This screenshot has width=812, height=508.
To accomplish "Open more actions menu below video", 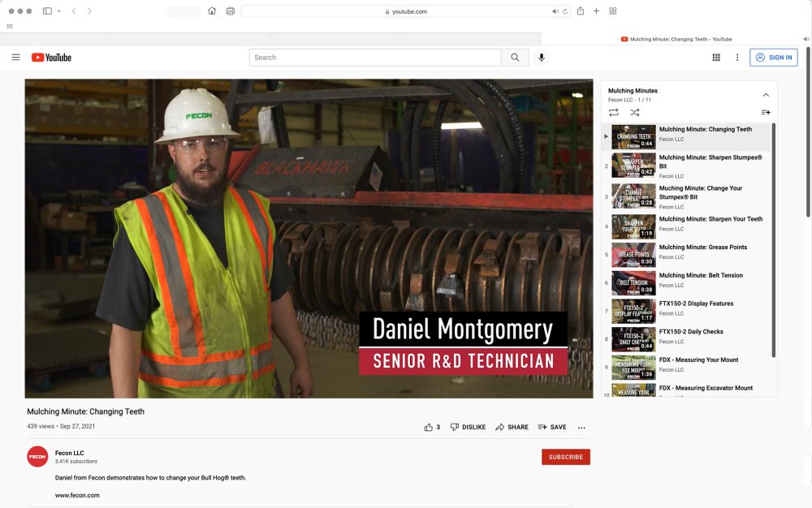I will pyautogui.click(x=581, y=428).
